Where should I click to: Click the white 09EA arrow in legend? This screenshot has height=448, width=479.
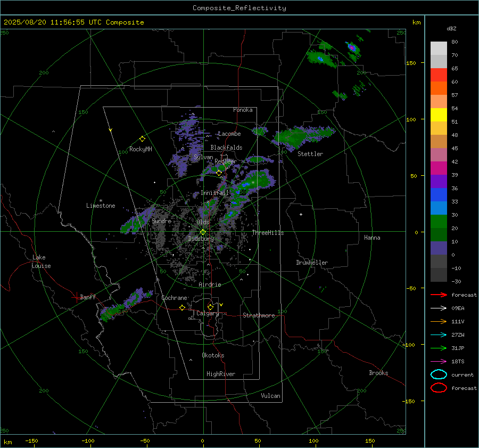coord(439,308)
